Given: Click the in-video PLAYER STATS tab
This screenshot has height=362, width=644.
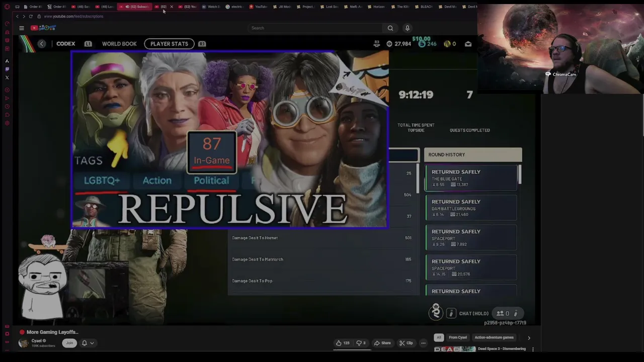Looking at the screenshot, I should 169,44.
